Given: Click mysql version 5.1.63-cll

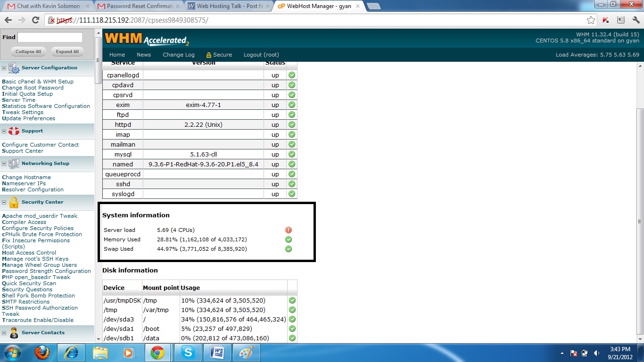Looking at the screenshot, I should click(x=203, y=155).
